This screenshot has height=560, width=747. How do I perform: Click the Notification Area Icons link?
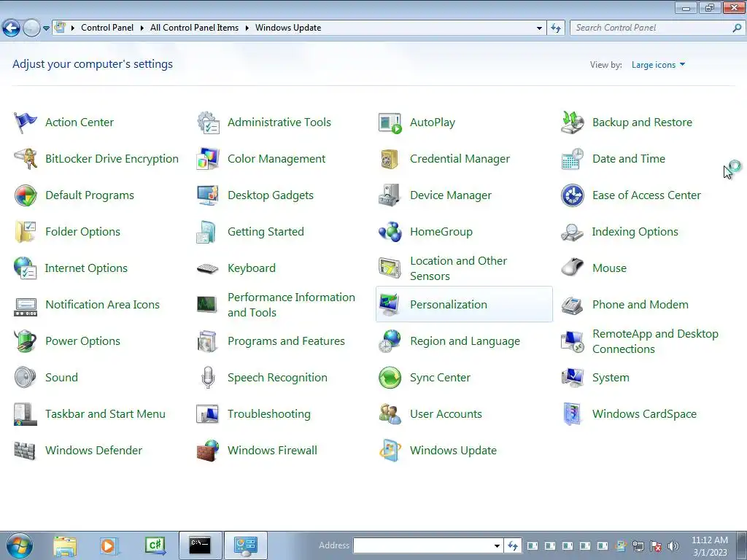[102, 305]
